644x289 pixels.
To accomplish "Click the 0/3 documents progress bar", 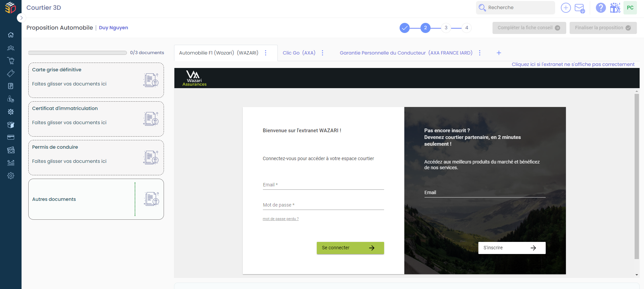I will tap(78, 53).
